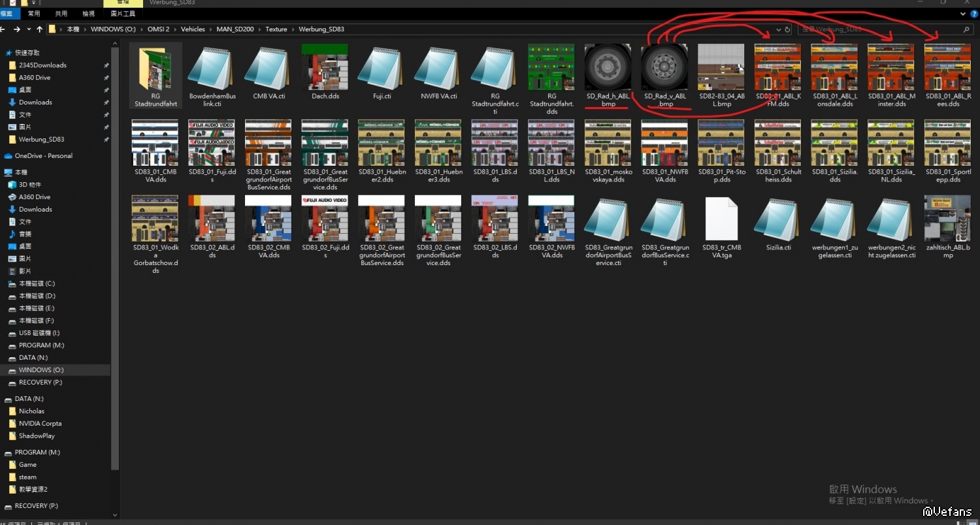
Task: Select the SD83_02_Fuji.dds thumbnail
Action: (325, 219)
